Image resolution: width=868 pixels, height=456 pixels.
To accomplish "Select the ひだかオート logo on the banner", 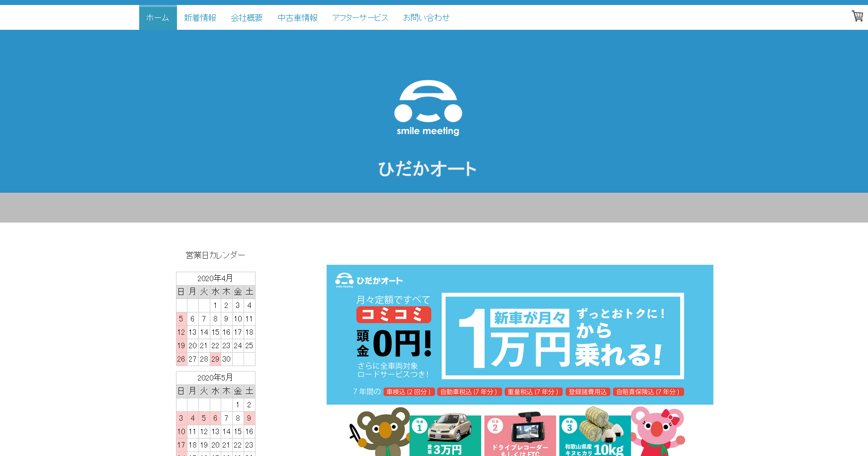I will pyautogui.click(x=370, y=280).
